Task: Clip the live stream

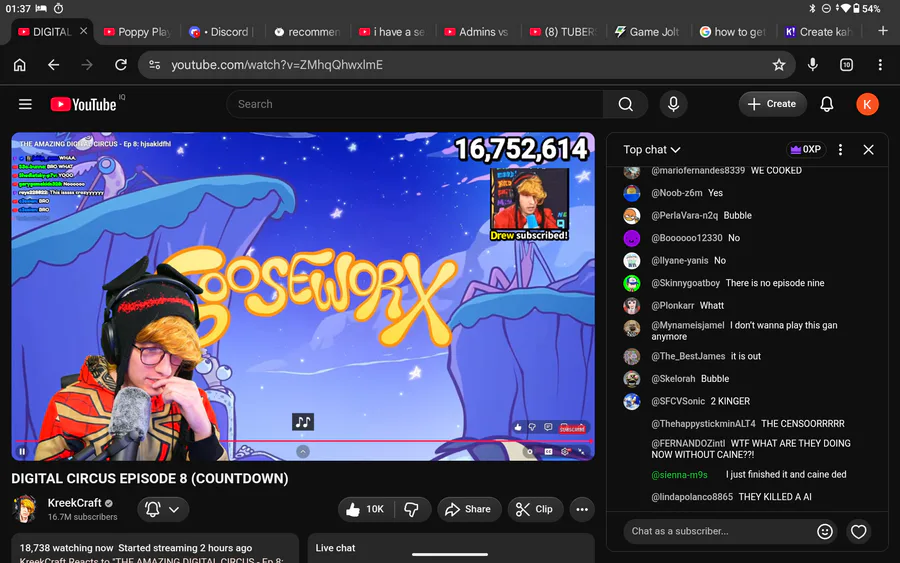Action: click(534, 509)
